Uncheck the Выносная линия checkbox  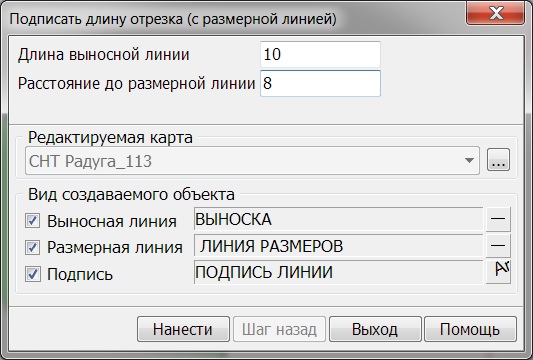point(33,221)
